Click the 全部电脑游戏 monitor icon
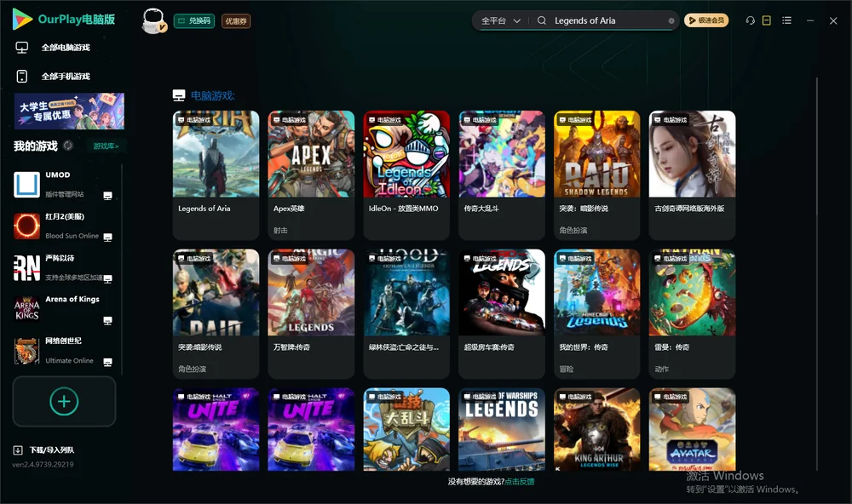The width and height of the screenshot is (852, 504). [22, 48]
